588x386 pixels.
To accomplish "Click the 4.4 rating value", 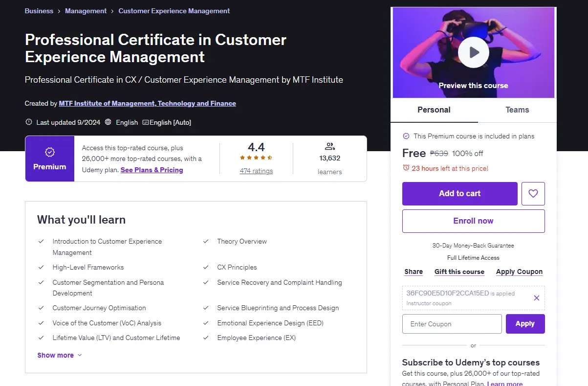I will click(x=256, y=147).
